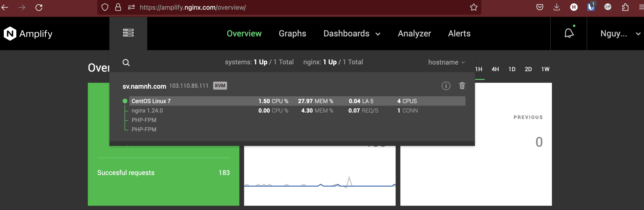The image size is (644, 210).
Task: Click the search magnifier in inventory panel
Action: coord(126,63)
